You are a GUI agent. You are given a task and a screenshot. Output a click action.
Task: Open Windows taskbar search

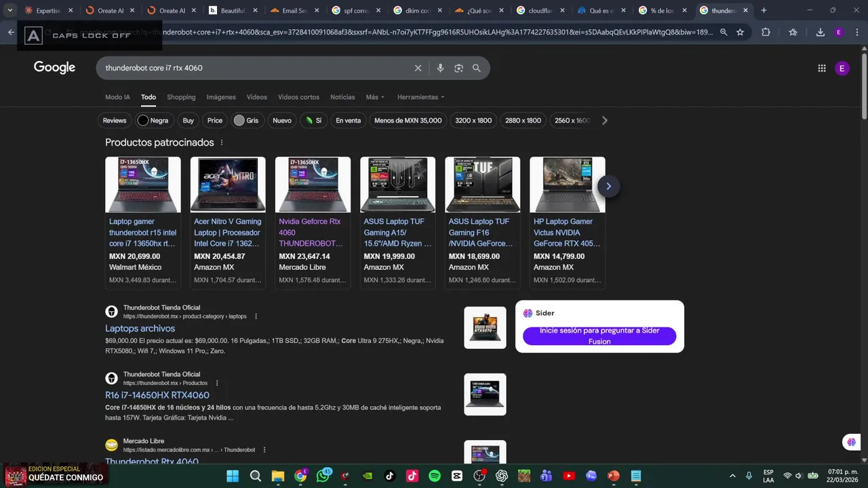[x=255, y=476]
